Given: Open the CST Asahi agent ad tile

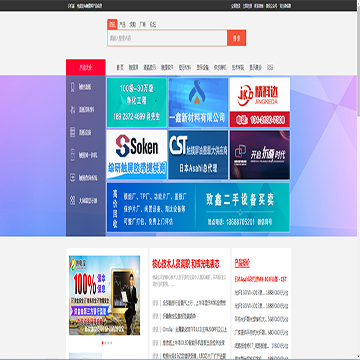Looking at the screenshot, I should 198,155.
